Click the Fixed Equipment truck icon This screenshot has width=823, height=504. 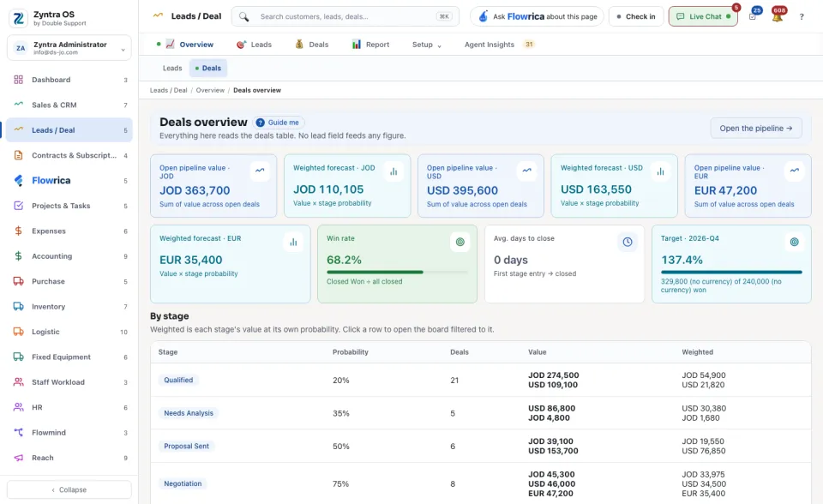pyautogui.click(x=18, y=357)
